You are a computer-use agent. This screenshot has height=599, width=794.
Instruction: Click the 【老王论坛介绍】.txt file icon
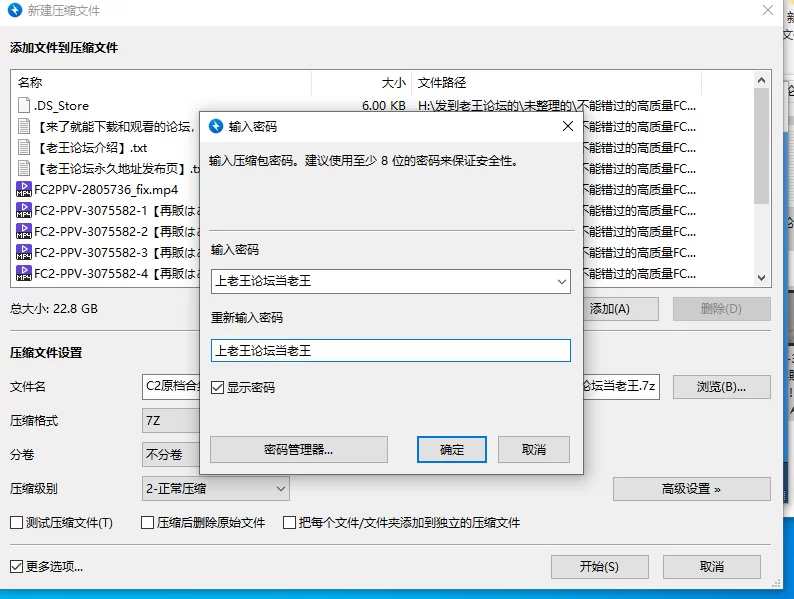tap(24, 147)
